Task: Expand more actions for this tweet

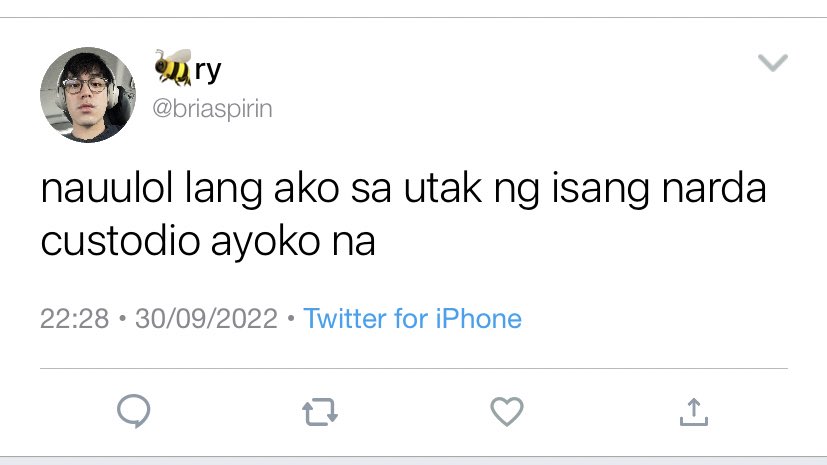Action: (773, 62)
